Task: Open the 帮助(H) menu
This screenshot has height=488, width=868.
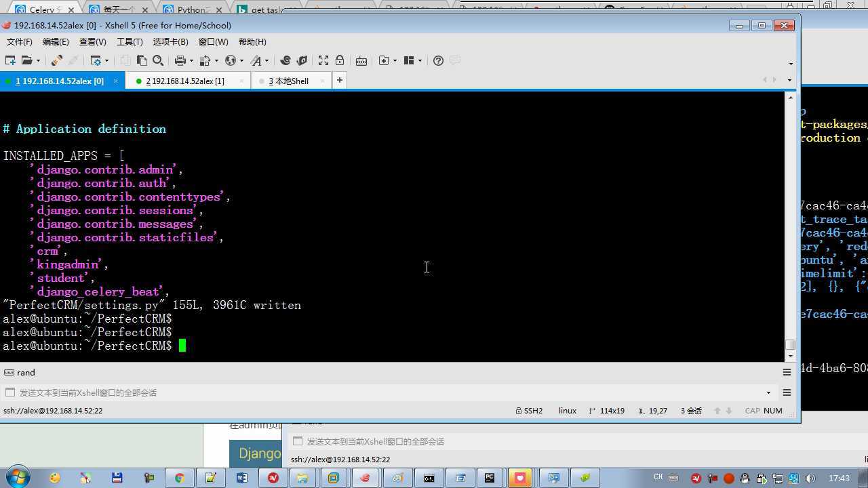Action: 252,42
